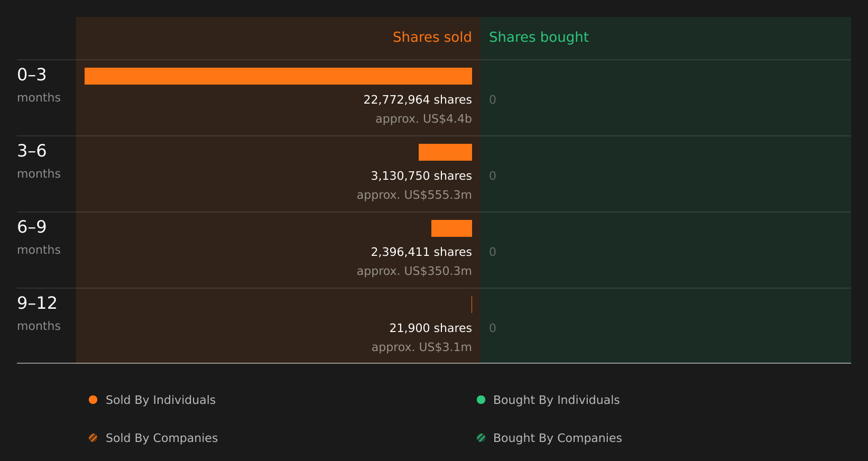The image size is (868, 461).
Task: Click the approx. US$4.4b text
Action: point(423,119)
